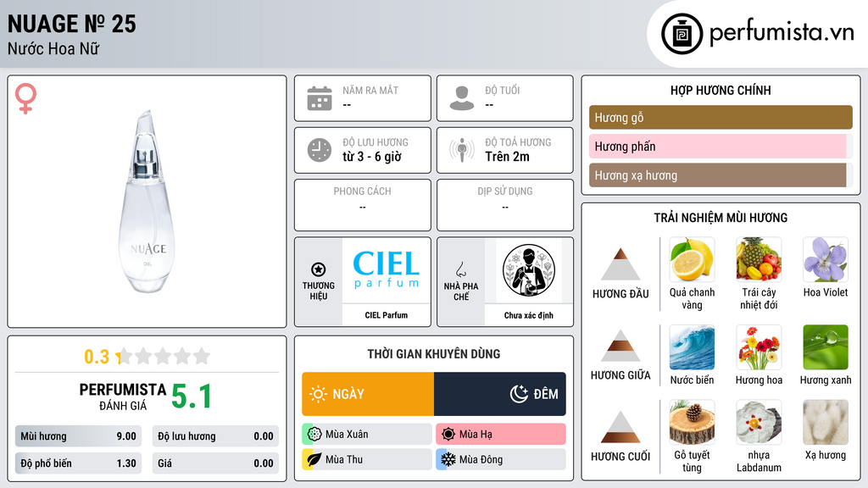Click the từ 3 - 6 giờ longevity value
868x488 pixels.
372,157
